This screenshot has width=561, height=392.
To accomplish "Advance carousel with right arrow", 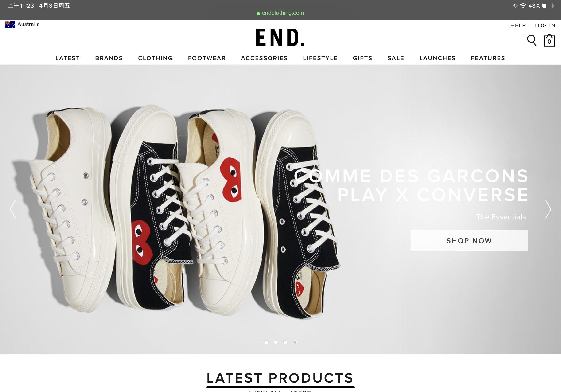I will click(548, 209).
